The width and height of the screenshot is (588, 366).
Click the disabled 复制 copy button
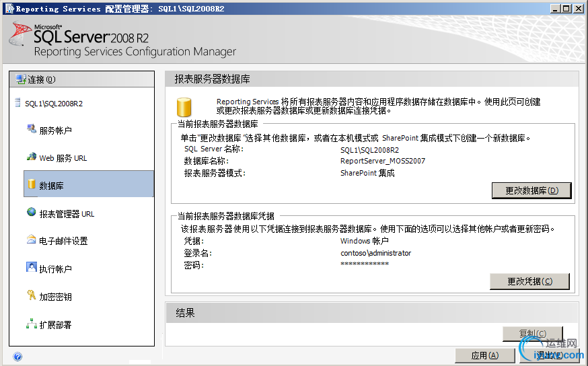pos(533,334)
